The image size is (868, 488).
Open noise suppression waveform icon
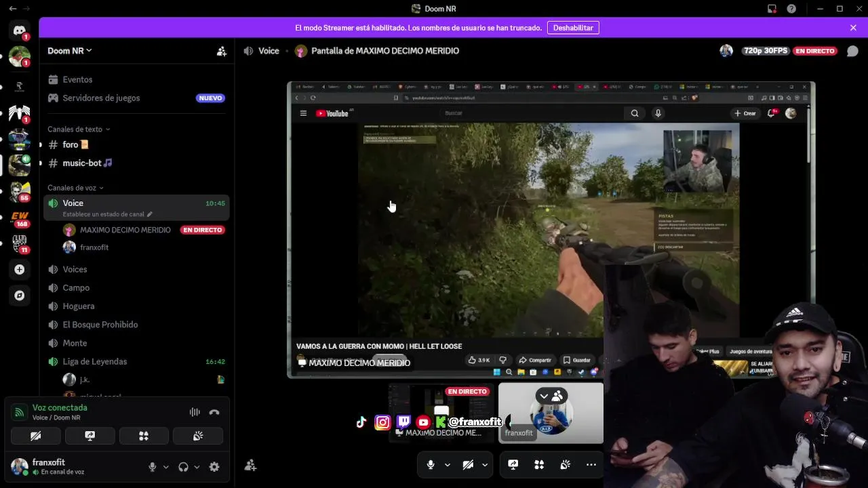coord(195,412)
